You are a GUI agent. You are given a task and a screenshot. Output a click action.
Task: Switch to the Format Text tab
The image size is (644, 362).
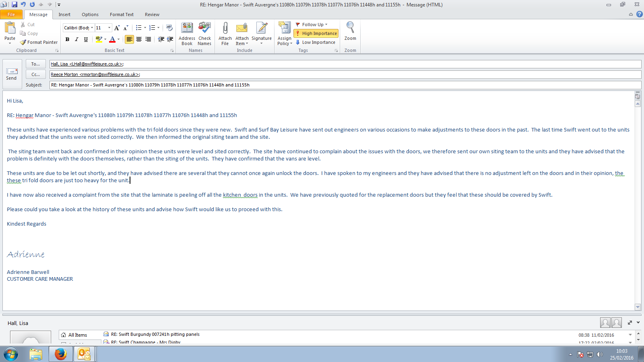pos(122,14)
